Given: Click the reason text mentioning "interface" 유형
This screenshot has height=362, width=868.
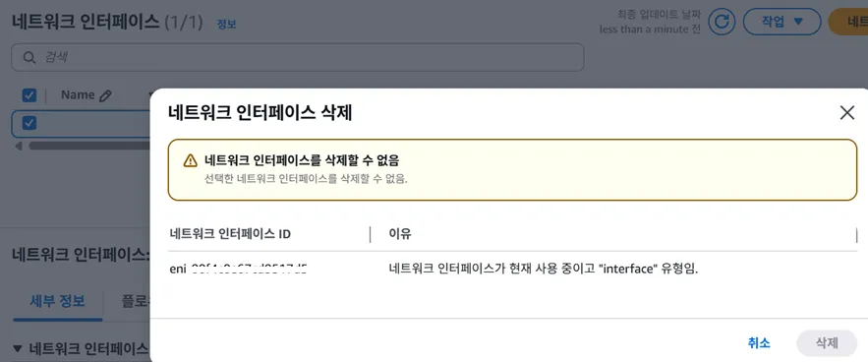Looking at the screenshot, I should click(x=544, y=270).
